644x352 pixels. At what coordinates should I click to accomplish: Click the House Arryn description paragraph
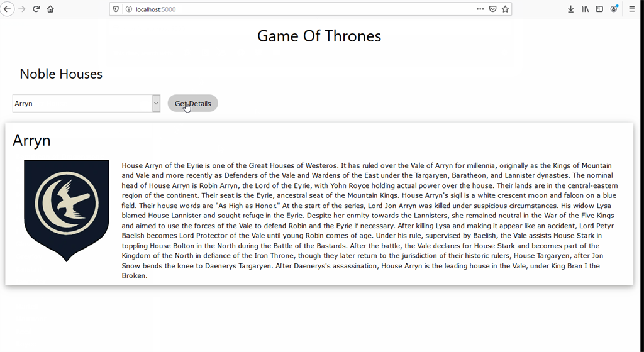[370, 220]
